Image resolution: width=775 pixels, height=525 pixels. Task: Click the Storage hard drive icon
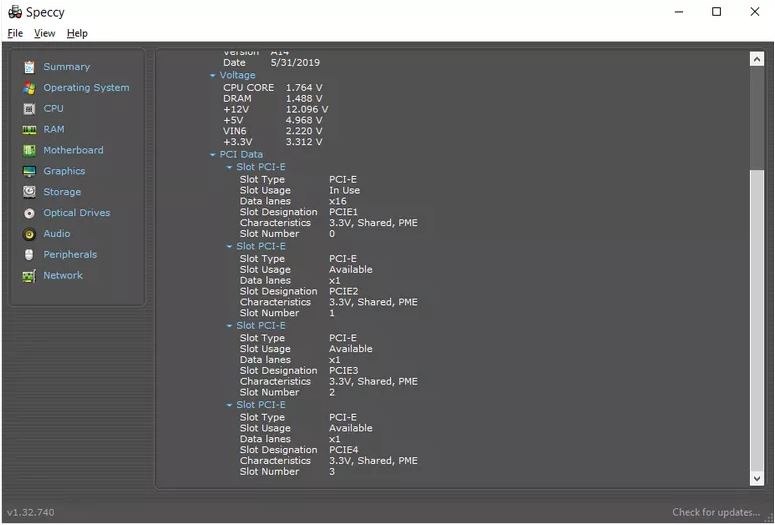click(x=29, y=192)
